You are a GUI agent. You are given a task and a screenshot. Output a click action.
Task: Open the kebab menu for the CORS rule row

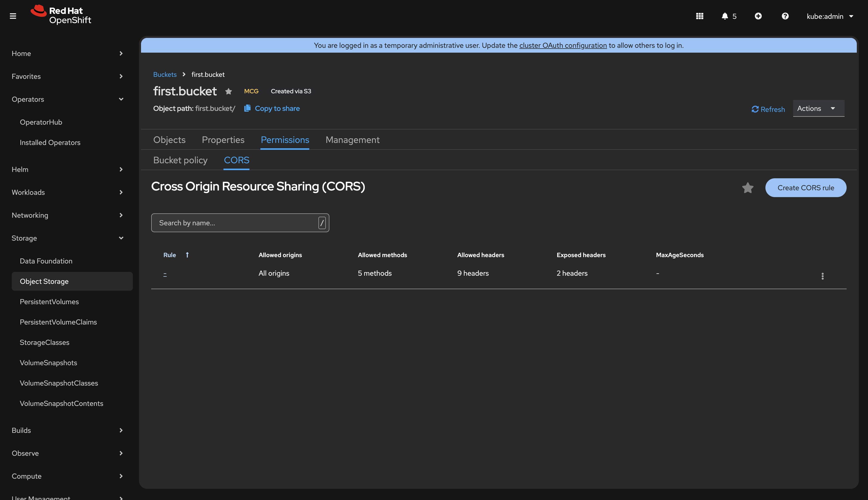click(822, 276)
